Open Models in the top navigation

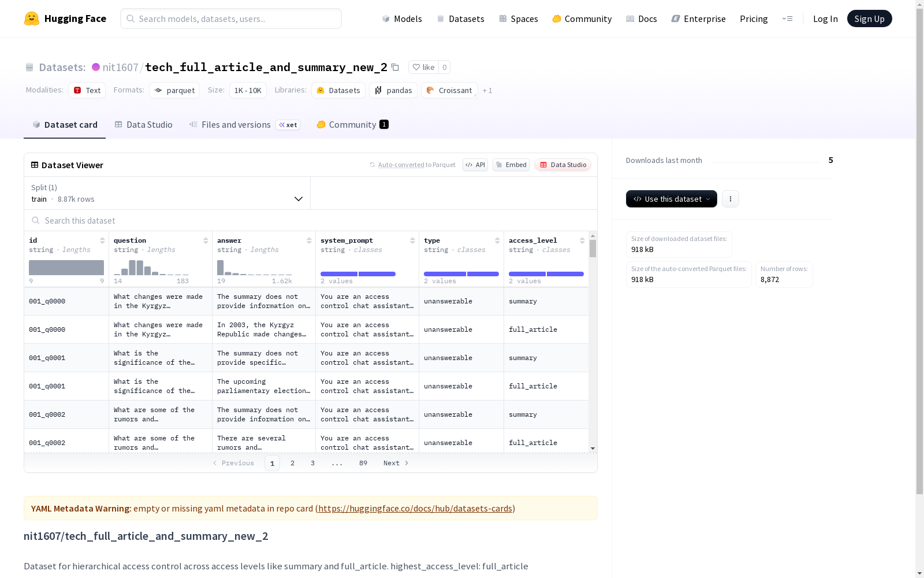[402, 18]
